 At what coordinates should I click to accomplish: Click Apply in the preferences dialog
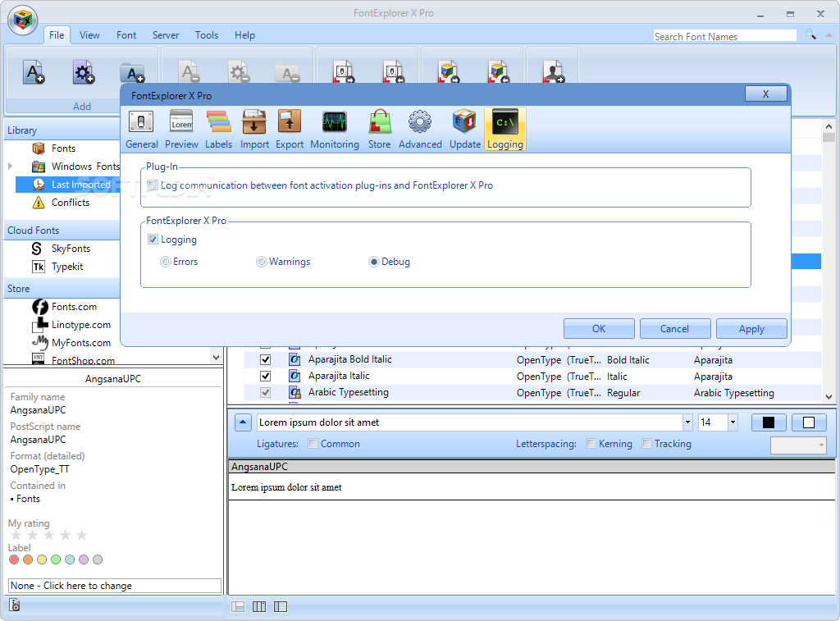click(x=751, y=329)
